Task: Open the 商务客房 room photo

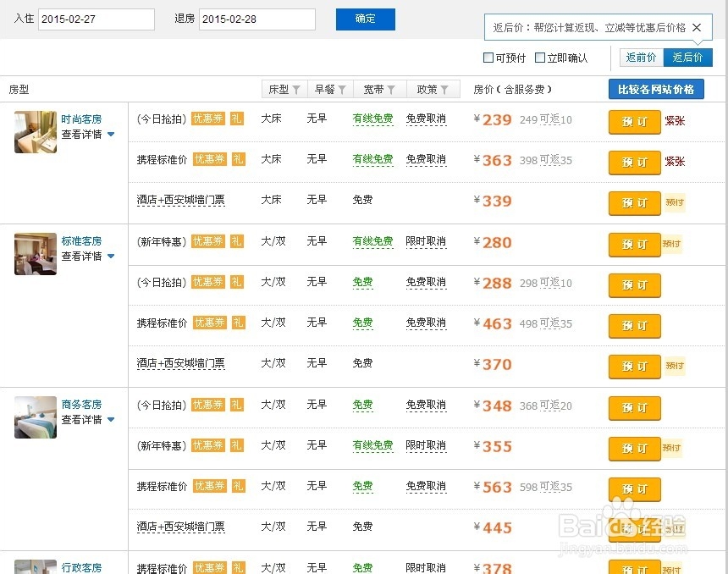Action: point(36,417)
